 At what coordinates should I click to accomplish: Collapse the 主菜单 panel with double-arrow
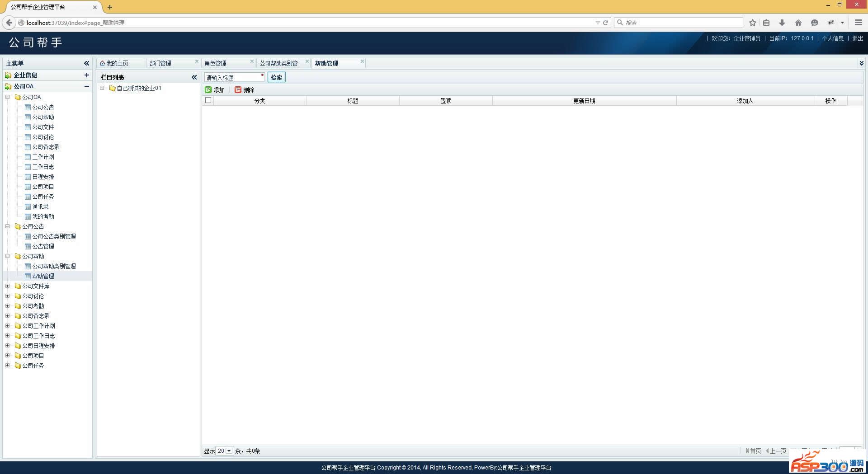[x=86, y=63]
